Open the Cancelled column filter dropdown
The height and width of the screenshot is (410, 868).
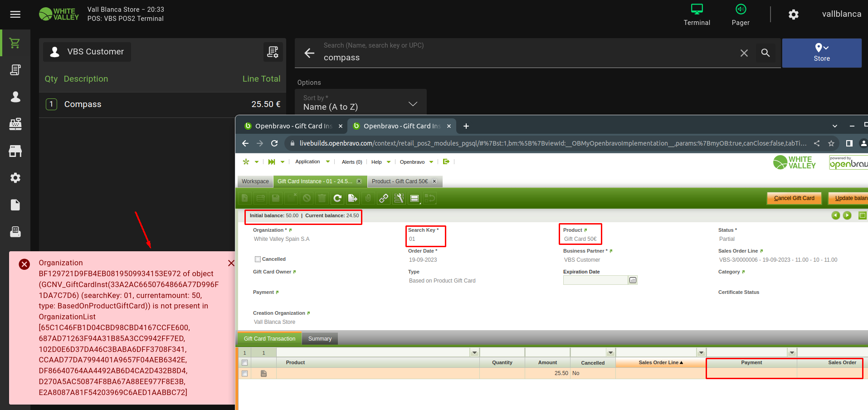[611, 353]
